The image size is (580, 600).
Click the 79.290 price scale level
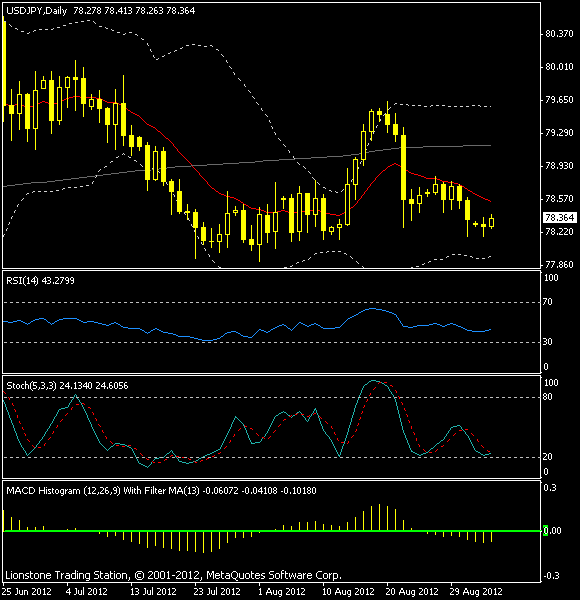point(559,133)
